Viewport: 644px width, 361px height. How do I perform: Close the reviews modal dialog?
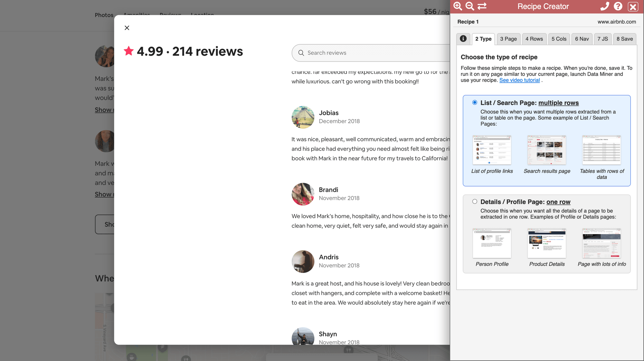(x=127, y=28)
